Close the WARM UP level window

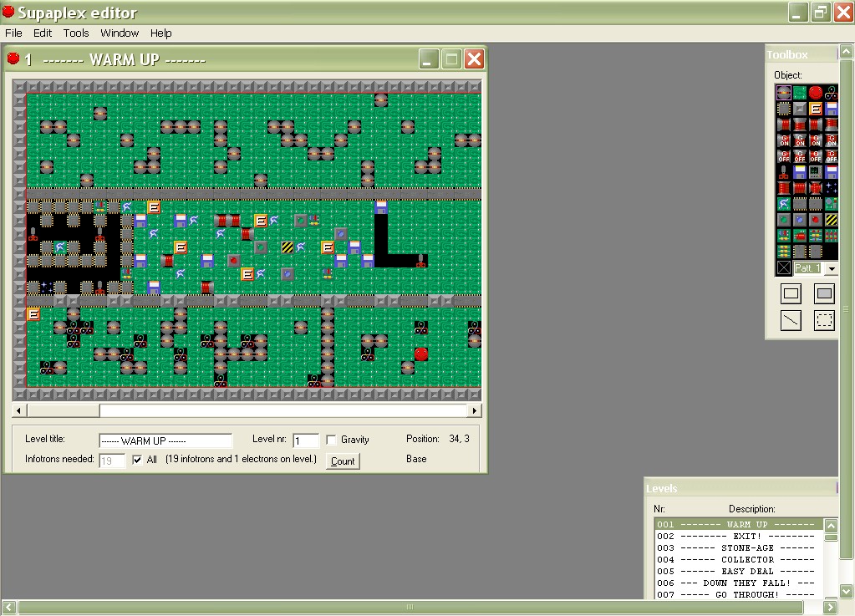475,59
